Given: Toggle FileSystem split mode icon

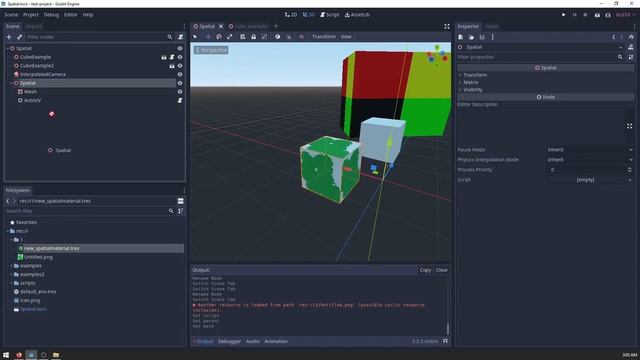Looking at the screenshot, I should (180, 201).
